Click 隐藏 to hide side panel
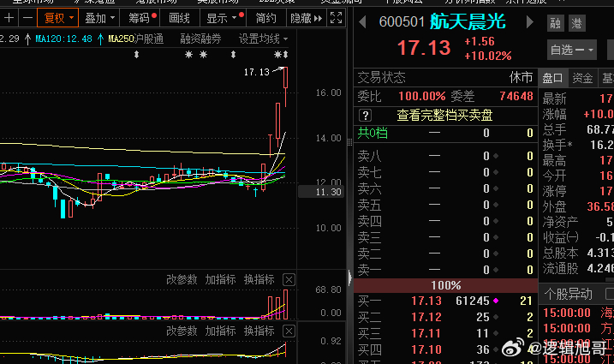This screenshot has width=614, height=364. (x=307, y=18)
